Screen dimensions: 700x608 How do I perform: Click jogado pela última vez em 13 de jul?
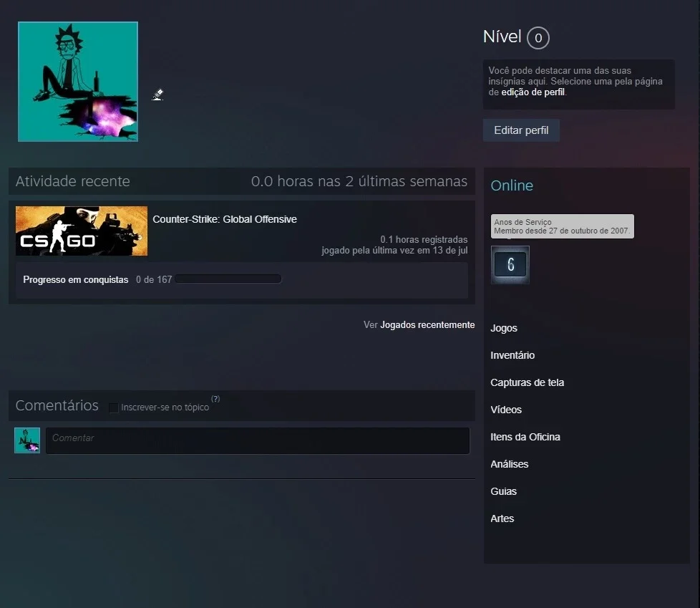pos(394,250)
